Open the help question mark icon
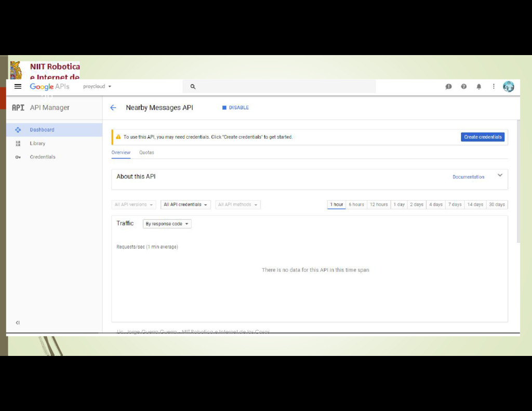 coord(464,87)
